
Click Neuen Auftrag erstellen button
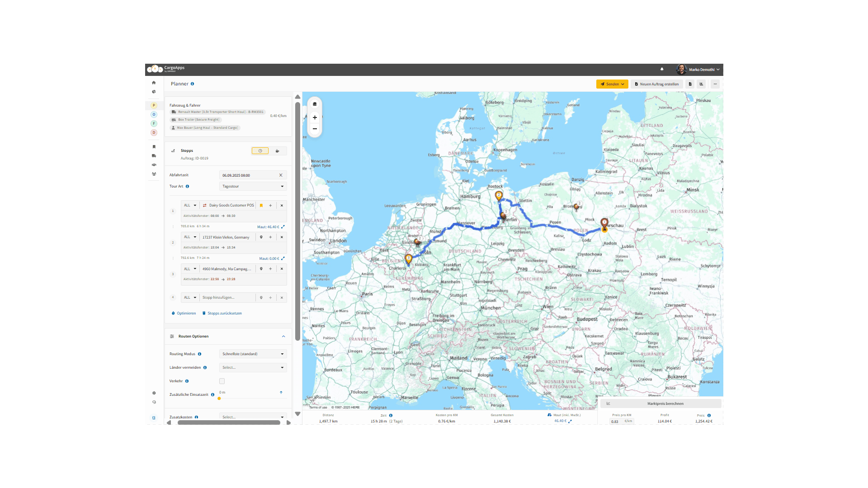coord(657,84)
